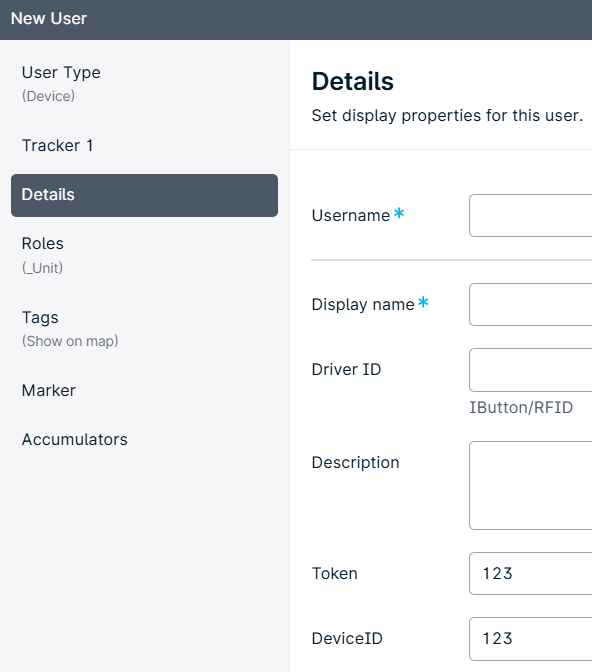Click the (_Unit) subtitle under Roles

pyautogui.click(x=42, y=268)
